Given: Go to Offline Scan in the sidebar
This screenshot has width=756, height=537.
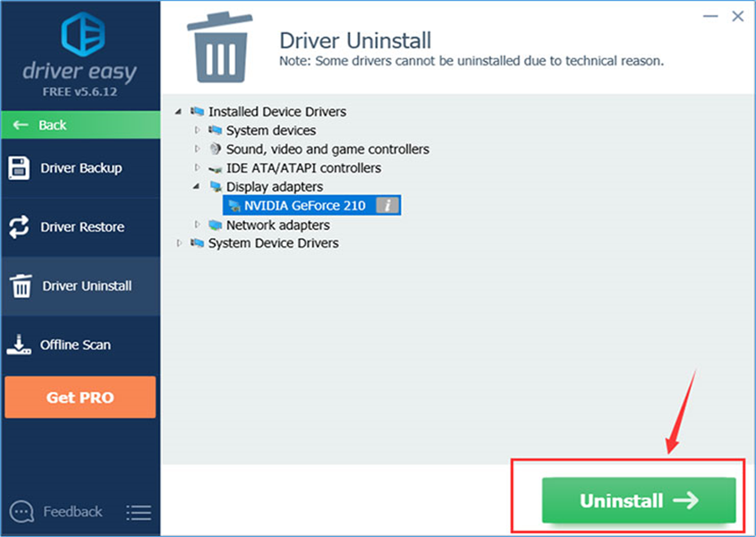Looking at the screenshot, I should pos(81,345).
